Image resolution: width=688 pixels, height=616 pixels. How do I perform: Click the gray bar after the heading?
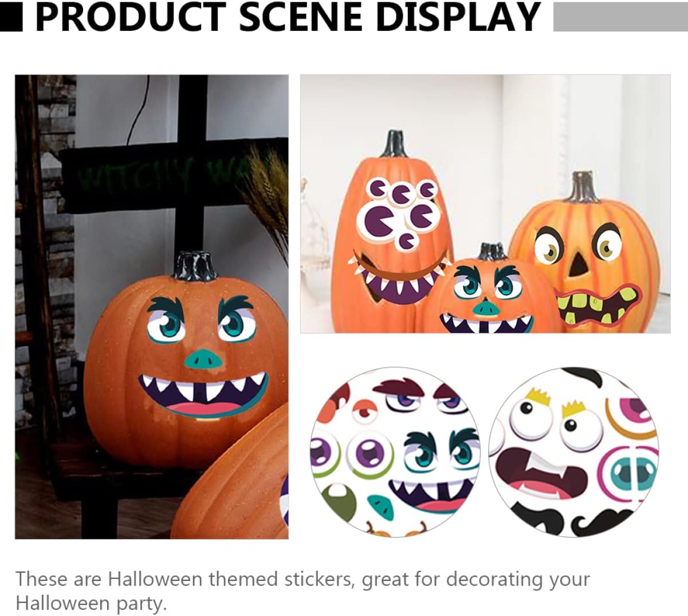(x=620, y=17)
